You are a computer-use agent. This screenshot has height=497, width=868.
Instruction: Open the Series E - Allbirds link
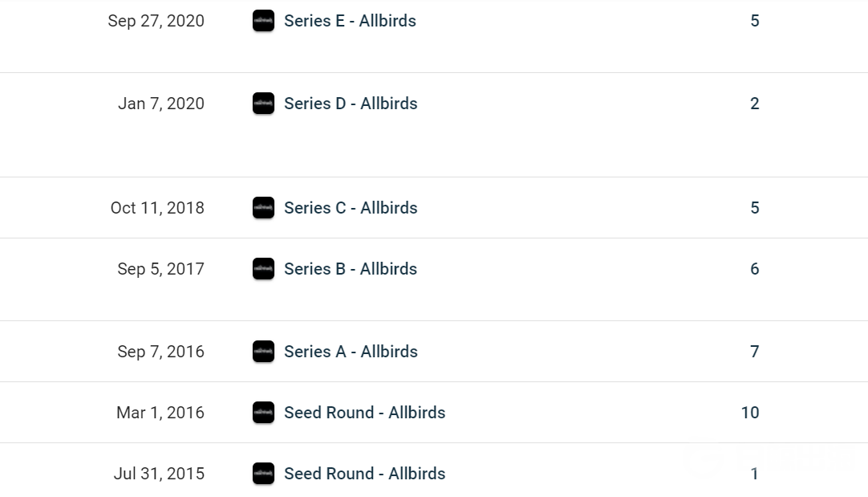350,21
